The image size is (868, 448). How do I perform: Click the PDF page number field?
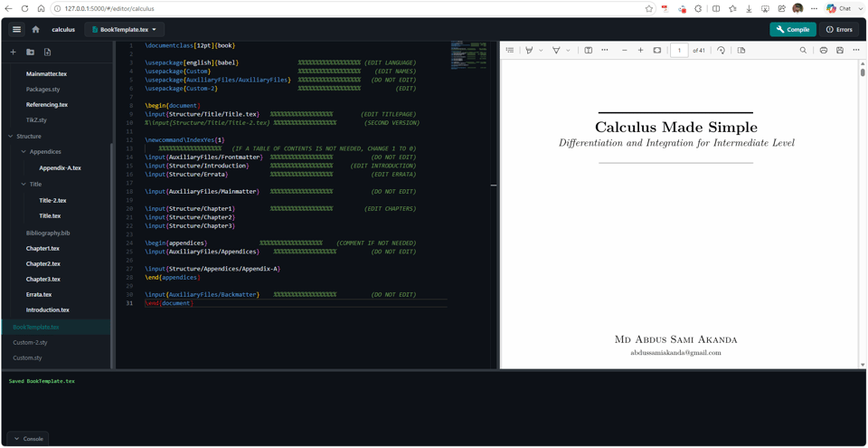[679, 50]
